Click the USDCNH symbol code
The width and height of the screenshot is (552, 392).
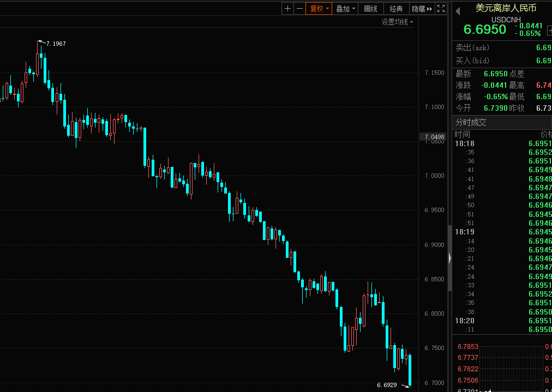pyautogui.click(x=506, y=20)
